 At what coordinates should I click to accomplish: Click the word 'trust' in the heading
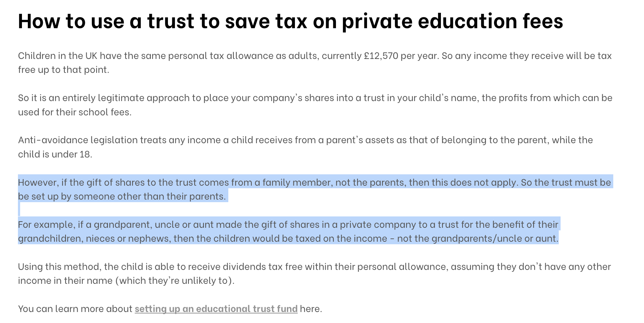click(x=171, y=21)
